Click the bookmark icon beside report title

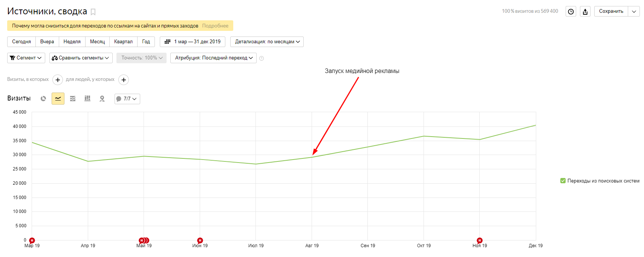pos(93,12)
